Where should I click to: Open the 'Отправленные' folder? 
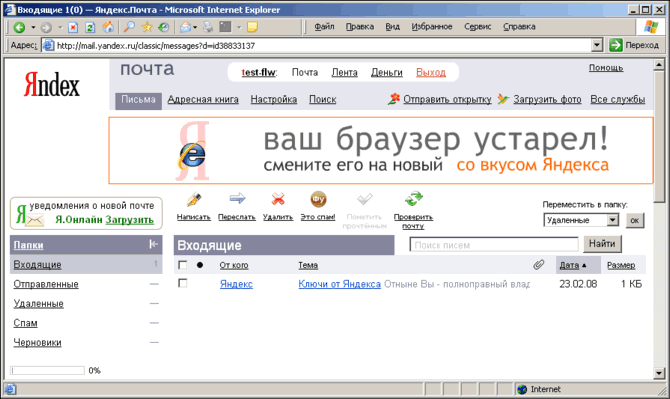46,284
